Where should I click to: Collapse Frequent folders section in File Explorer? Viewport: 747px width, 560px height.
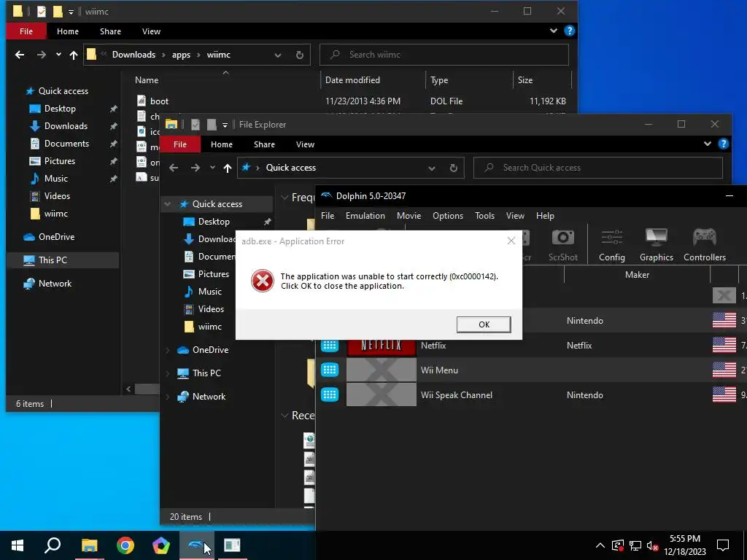285,197
